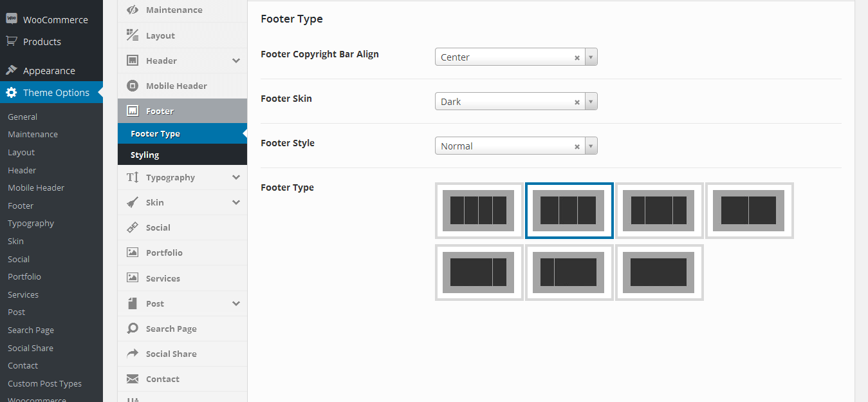Open the Footer Copyright Bar Align dropdown
This screenshot has width=868, height=402.
click(x=591, y=57)
